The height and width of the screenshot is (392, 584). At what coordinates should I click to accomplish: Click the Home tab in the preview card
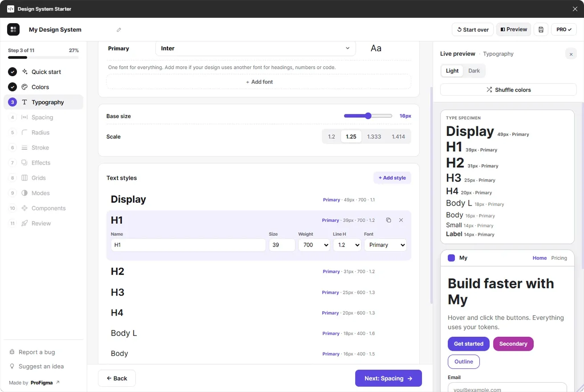539,258
